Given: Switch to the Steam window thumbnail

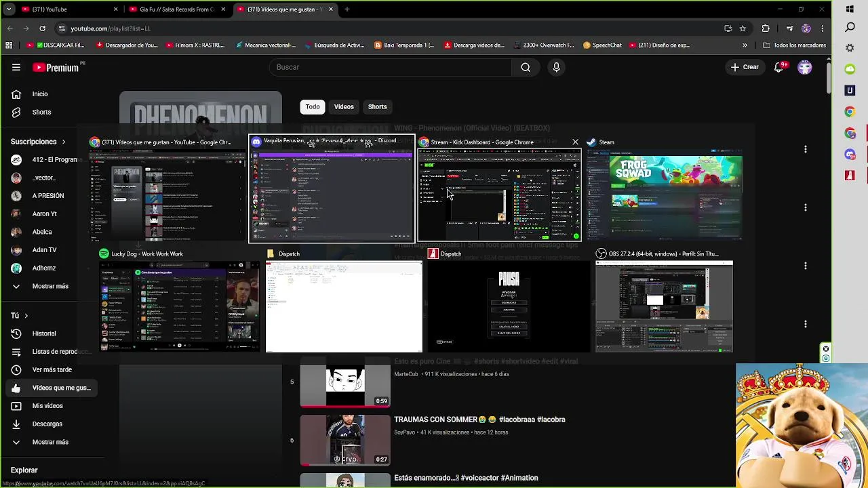Looking at the screenshot, I should pos(665,189).
